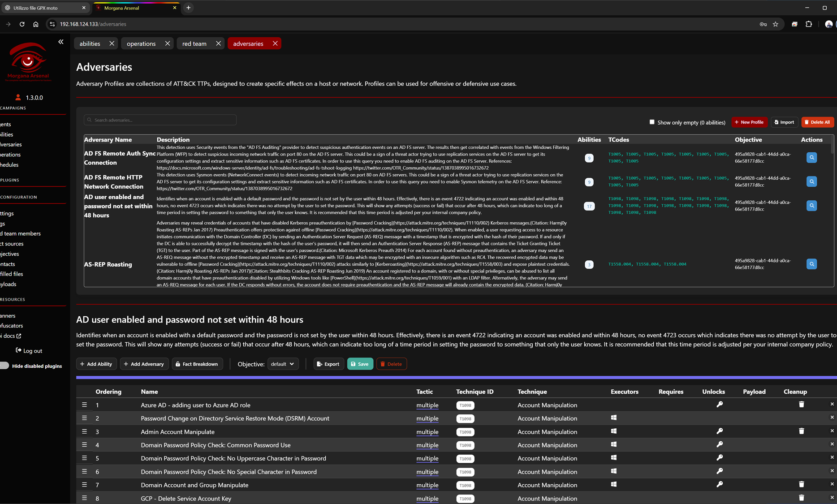Click magnifier icon for AS-REP Roasting row
This screenshot has height=504, width=837.
(x=811, y=264)
